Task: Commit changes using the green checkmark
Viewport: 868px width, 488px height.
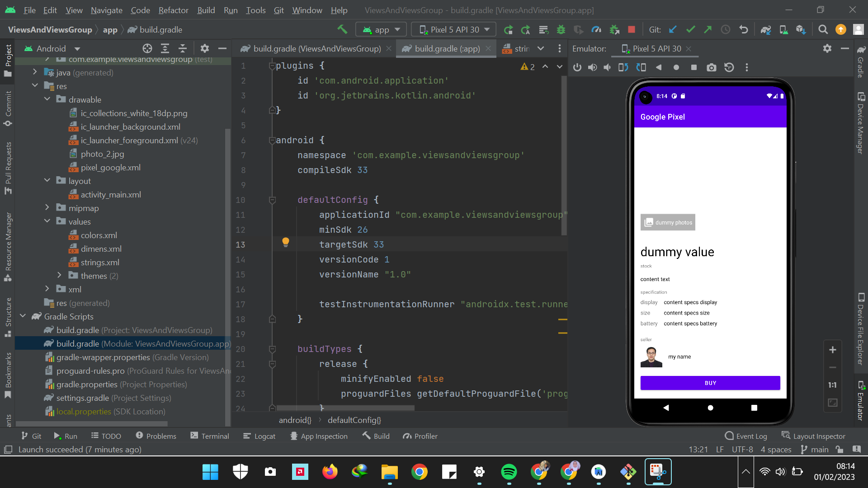Action: pyautogui.click(x=690, y=29)
